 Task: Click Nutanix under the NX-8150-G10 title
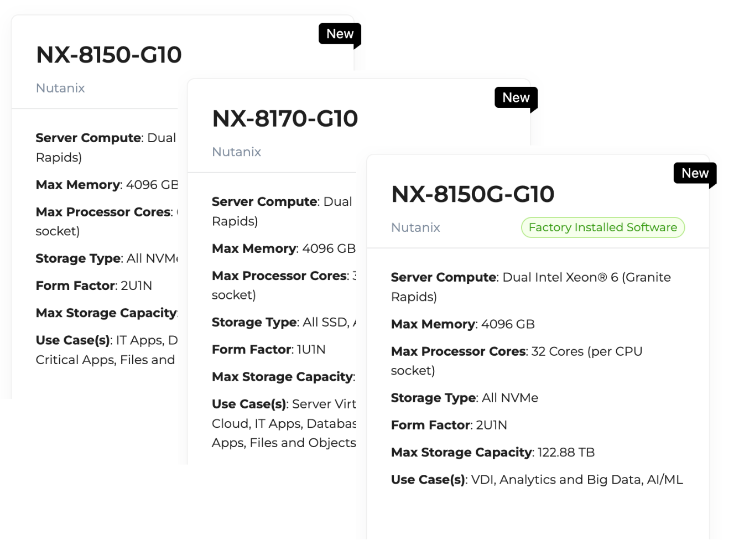60,88
